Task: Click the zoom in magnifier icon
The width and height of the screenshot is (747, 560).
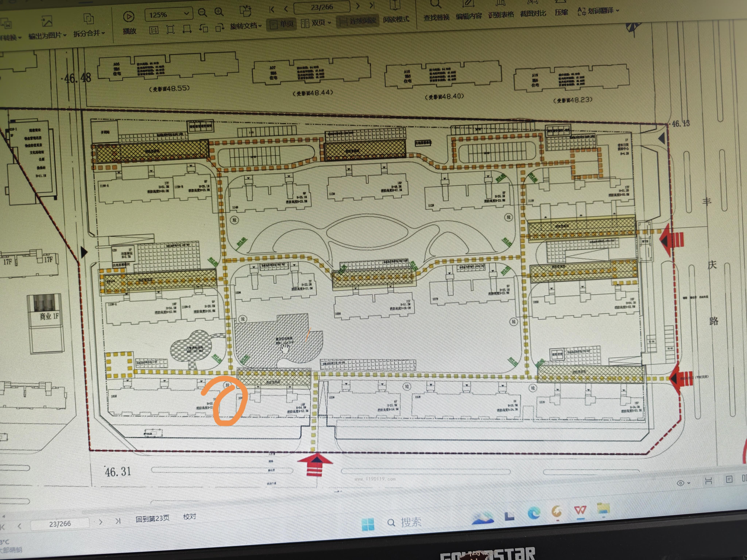Action: (219, 12)
